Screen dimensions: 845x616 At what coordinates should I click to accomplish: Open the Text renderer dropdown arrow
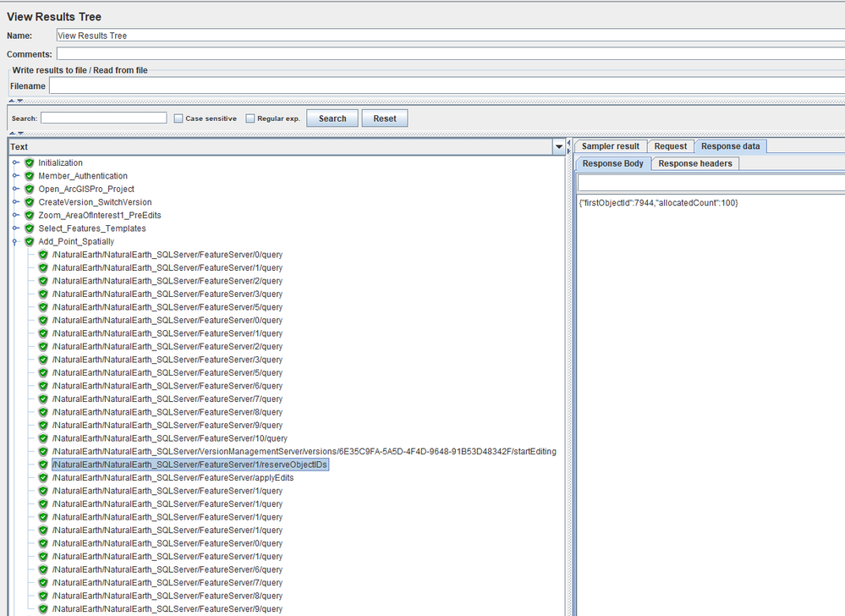tap(559, 146)
